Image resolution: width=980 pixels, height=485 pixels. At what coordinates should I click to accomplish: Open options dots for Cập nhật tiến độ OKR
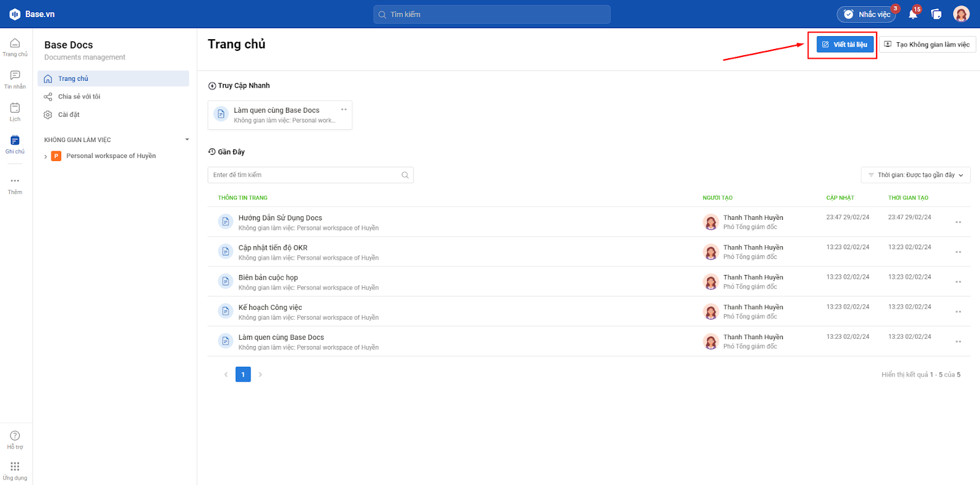(x=958, y=252)
